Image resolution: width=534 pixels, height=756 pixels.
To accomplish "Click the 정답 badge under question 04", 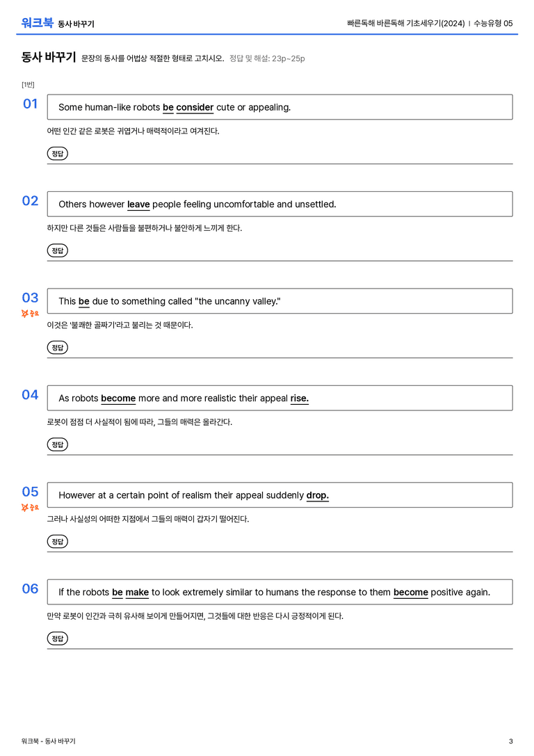I will 57,444.
